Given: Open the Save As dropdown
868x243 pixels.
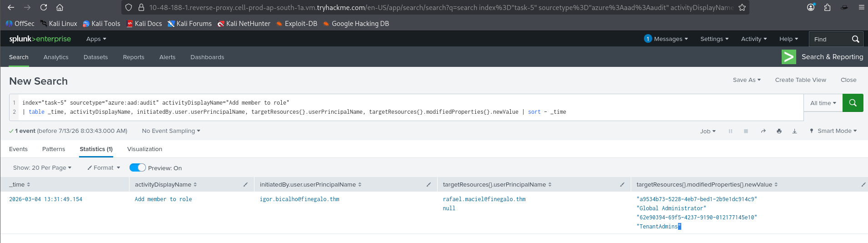Looking at the screenshot, I should [x=747, y=80].
